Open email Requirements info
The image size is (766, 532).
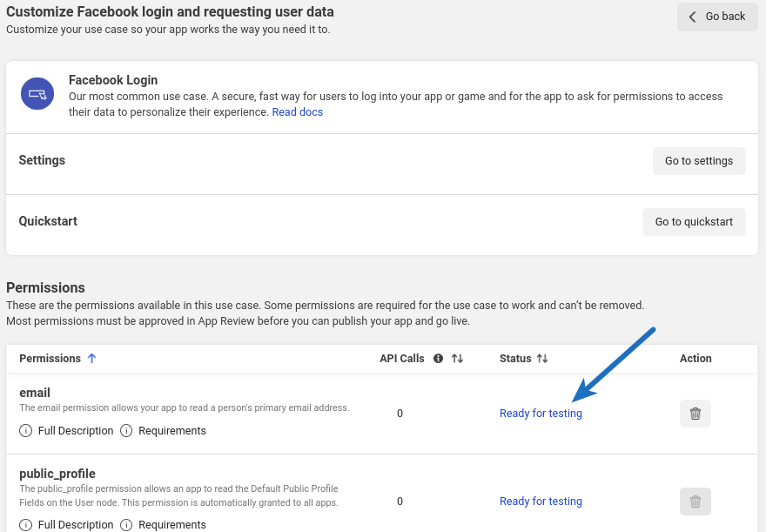pyautogui.click(x=163, y=430)
